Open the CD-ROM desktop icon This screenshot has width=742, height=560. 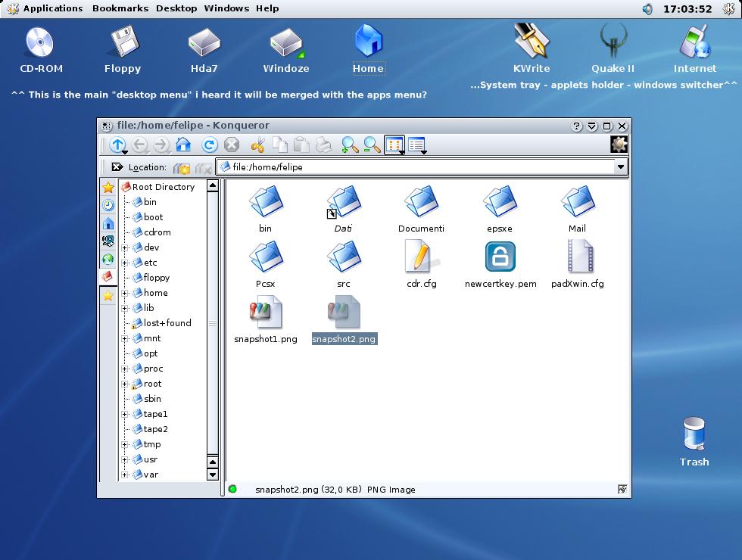(x=41, y=50)
